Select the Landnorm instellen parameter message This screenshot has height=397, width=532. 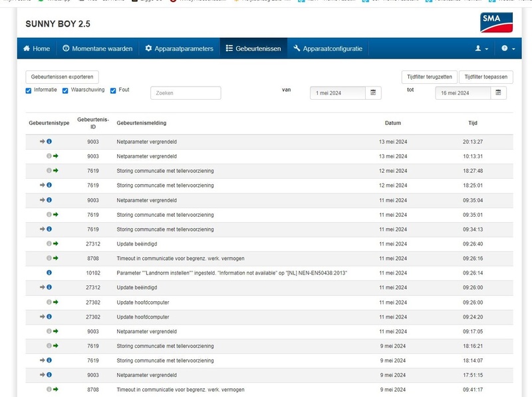[231, 273]
